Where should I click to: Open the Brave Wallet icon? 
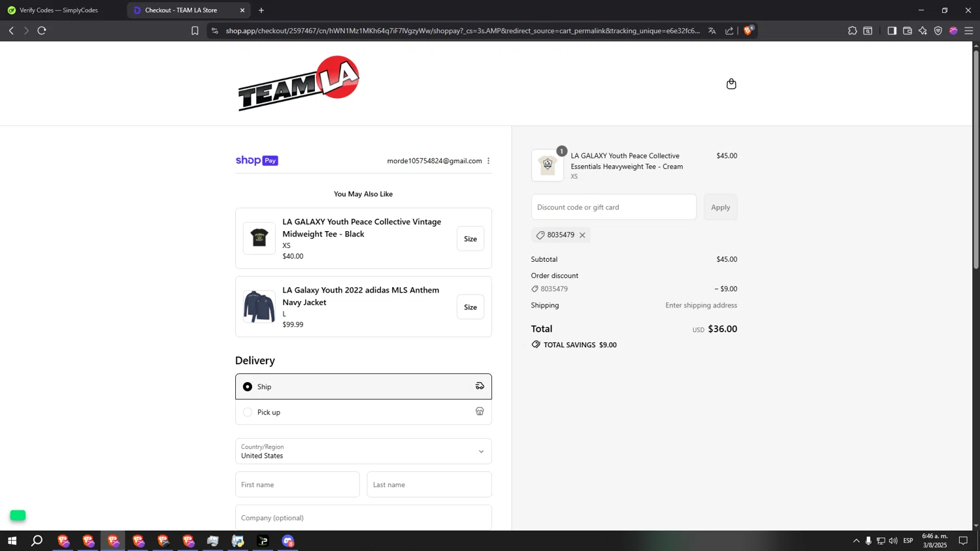tap(907, 31)
